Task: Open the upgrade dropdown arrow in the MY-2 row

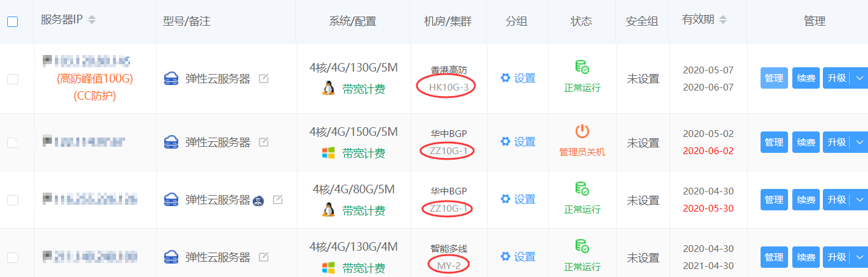Action: point(859,257)
